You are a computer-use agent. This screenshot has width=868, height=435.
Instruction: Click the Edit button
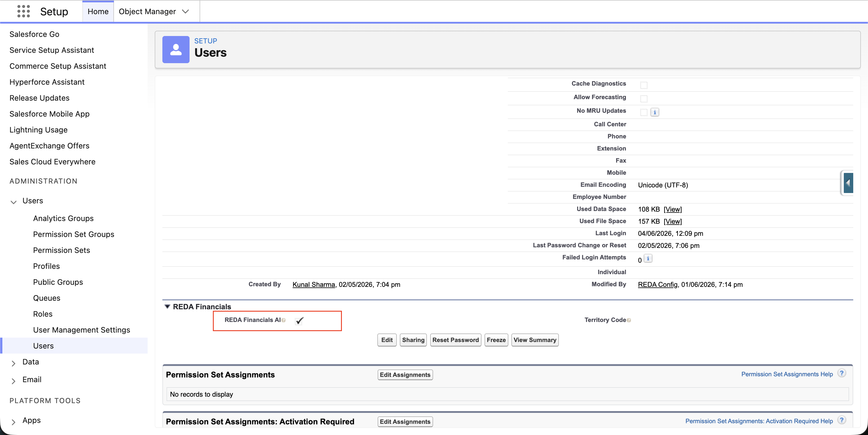pos(387,340)
